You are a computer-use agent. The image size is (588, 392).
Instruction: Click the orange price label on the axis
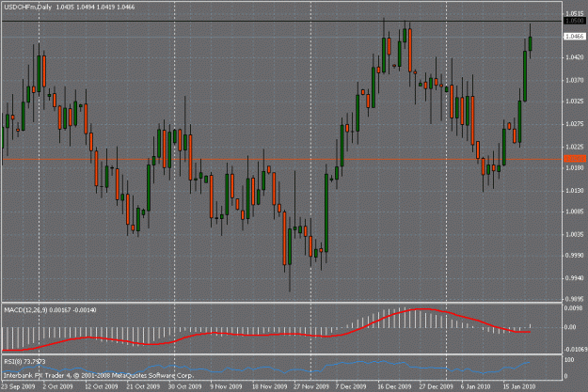click(x=575, y=159)
